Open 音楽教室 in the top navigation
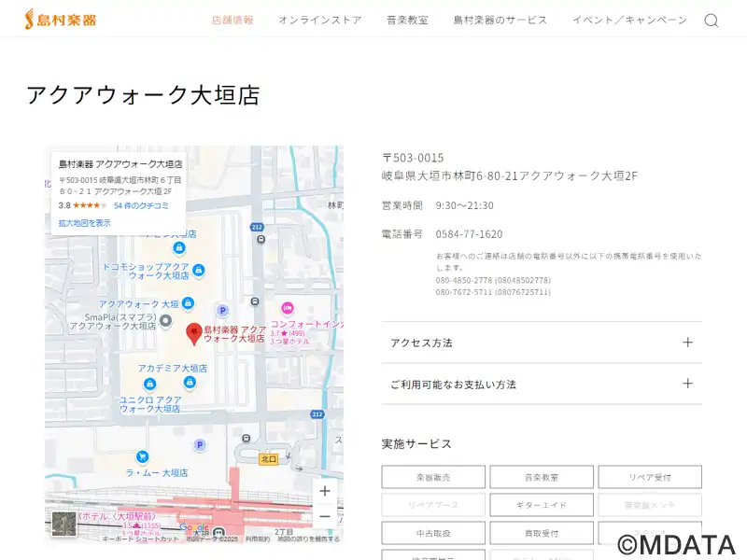The width and height of the screenshot is (747, 560). coord(407,20)
